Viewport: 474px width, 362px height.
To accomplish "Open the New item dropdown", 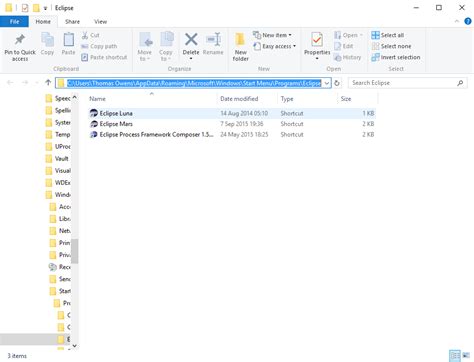I will coord(272,35).
